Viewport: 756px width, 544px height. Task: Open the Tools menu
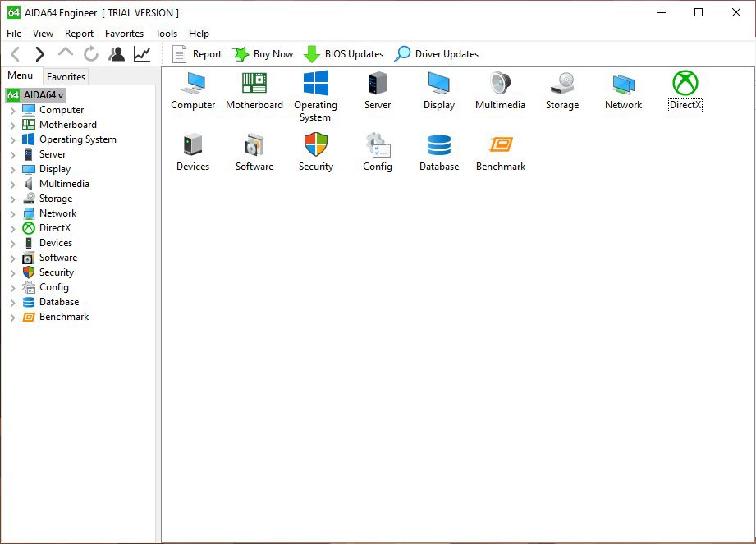167,34
